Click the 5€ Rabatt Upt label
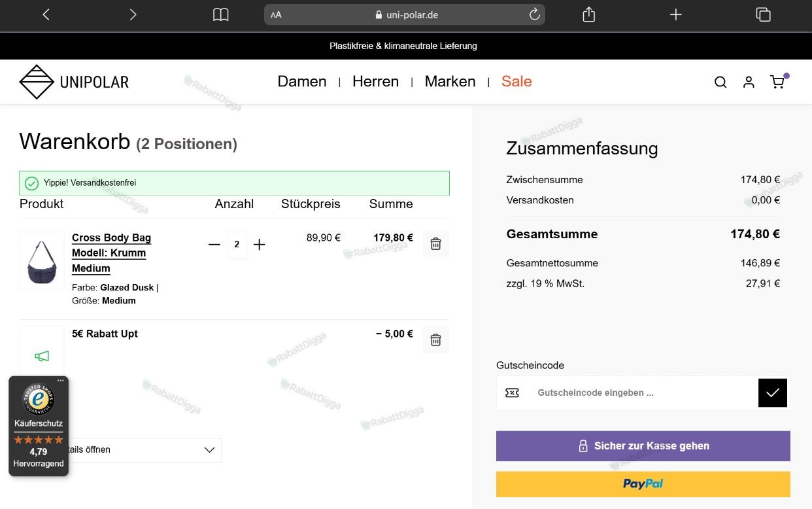This screenshot has height=509, width=812. click(105, 334)
